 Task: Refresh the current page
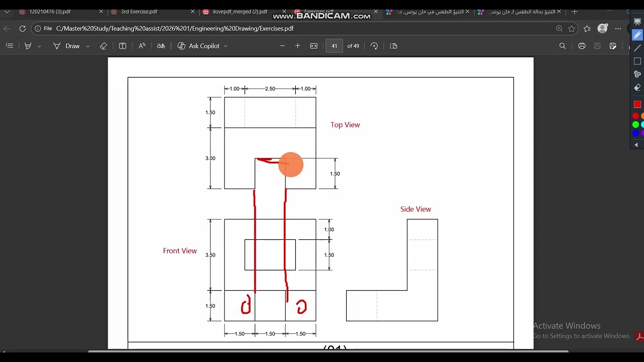coord(22,29)
